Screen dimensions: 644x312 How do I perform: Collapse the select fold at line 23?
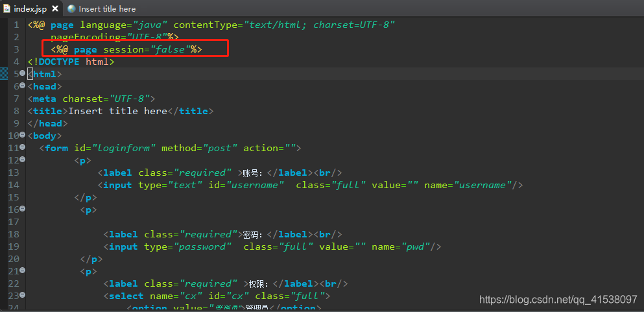[x=23, y=294]
